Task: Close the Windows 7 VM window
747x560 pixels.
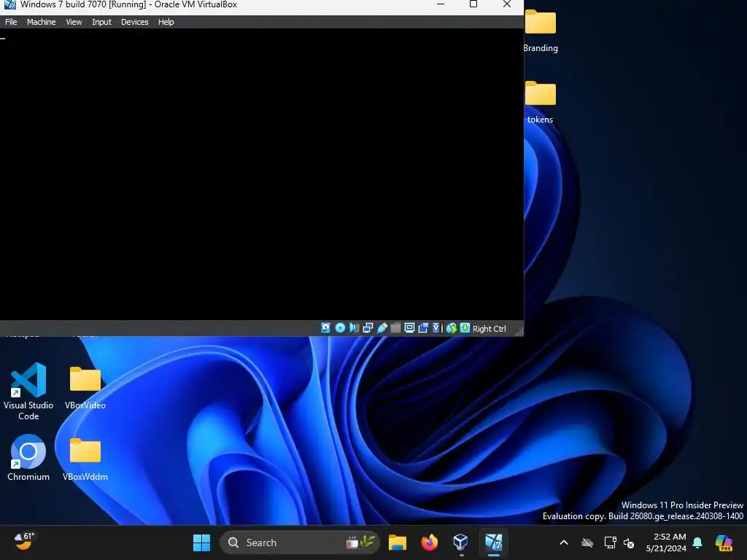Action: click(x=507, y=4)
